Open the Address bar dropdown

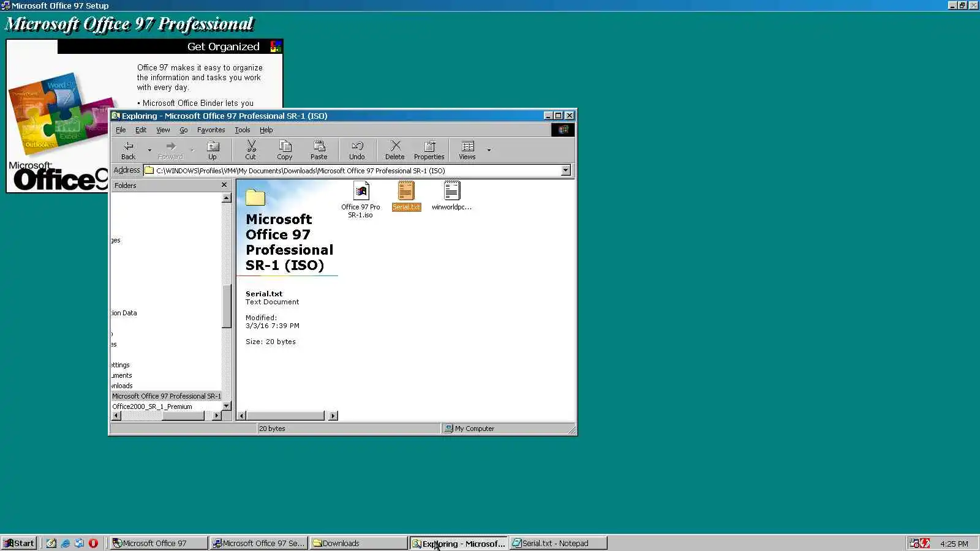point(566,170)
